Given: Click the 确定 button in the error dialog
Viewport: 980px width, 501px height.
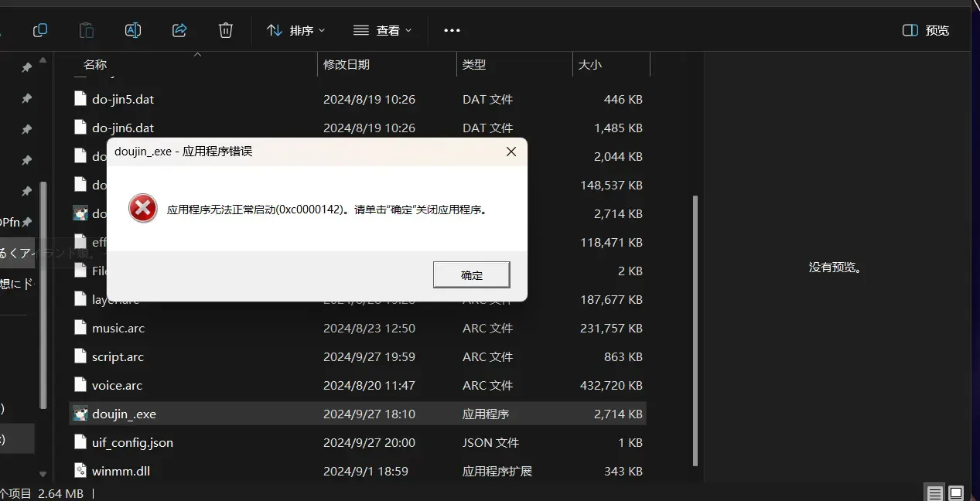Looking at the screenshot, I should (472, 274).
